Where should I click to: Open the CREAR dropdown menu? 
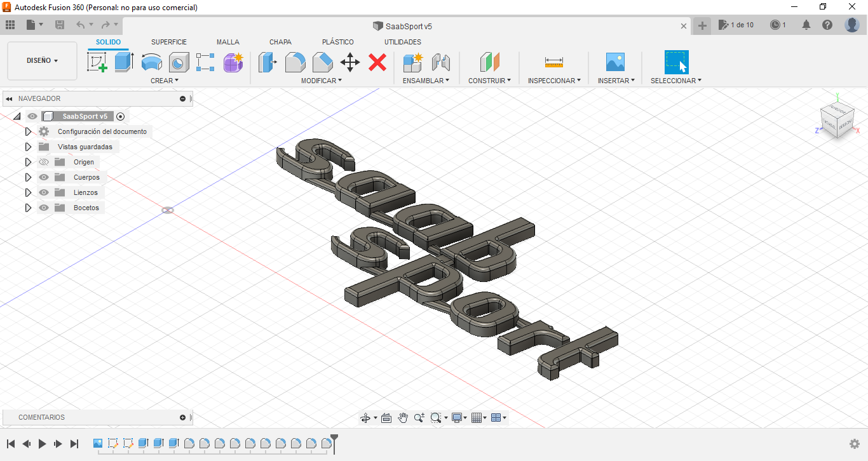(x=165, y=81)
